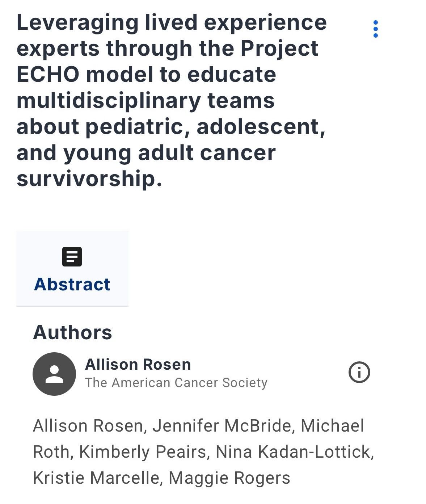426x504 pixels.
Task: Select Maggie Rogers in the author list
Action: [229, 478]
